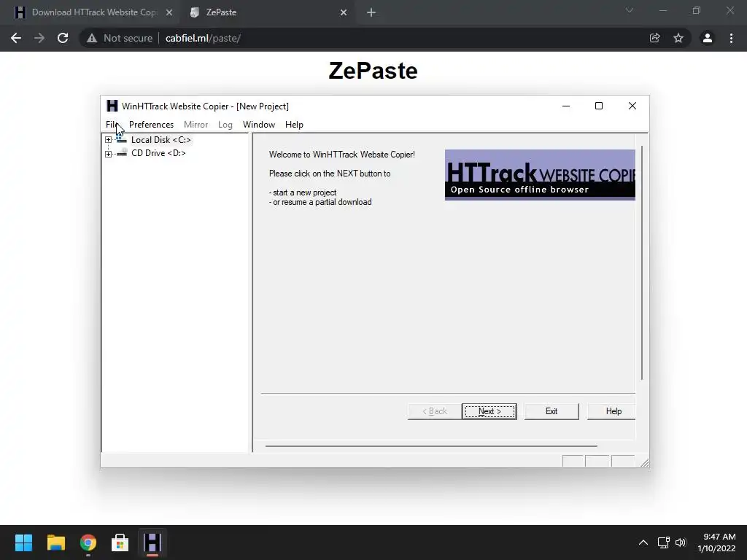Open the Help menu in WinHTTrack
The width and height of the screenshot is (747, 560).
[x=294, y=125]
